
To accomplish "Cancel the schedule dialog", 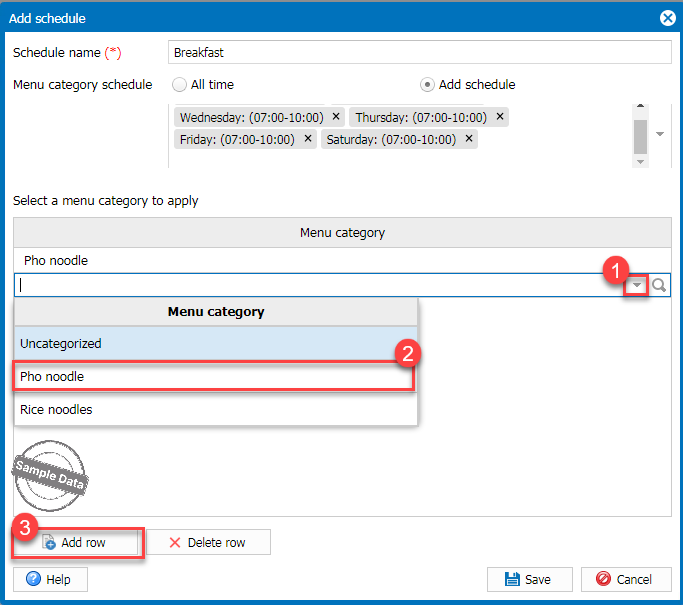I will point(625,579).
